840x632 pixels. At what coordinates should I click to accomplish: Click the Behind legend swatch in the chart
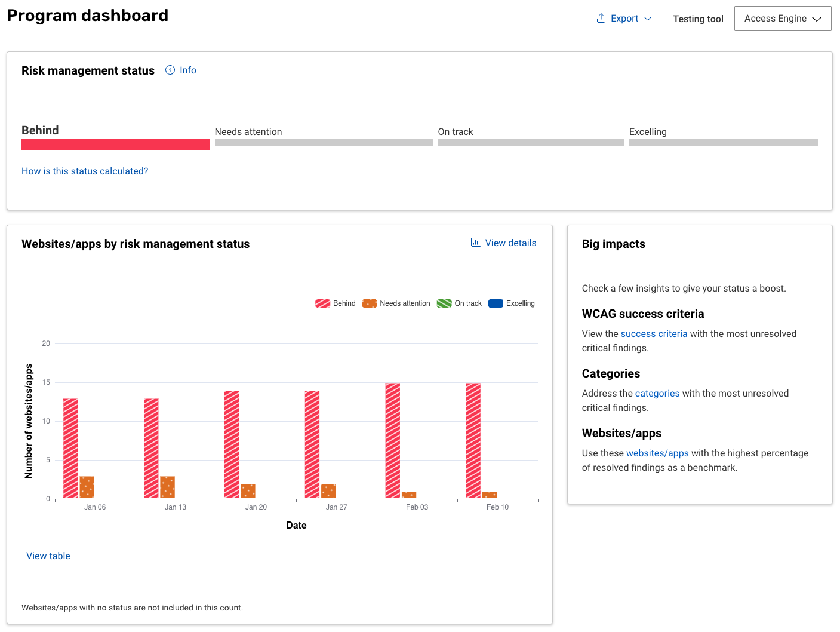[322, 303]
